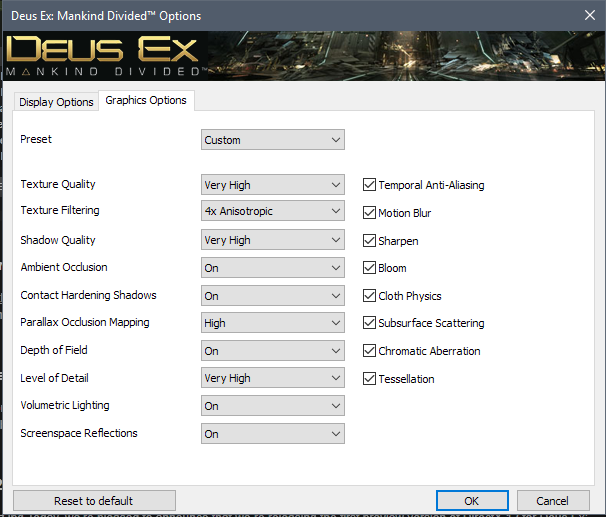
Task: Turn off the Chromatic Aberration checkbox
Action: 369,350
